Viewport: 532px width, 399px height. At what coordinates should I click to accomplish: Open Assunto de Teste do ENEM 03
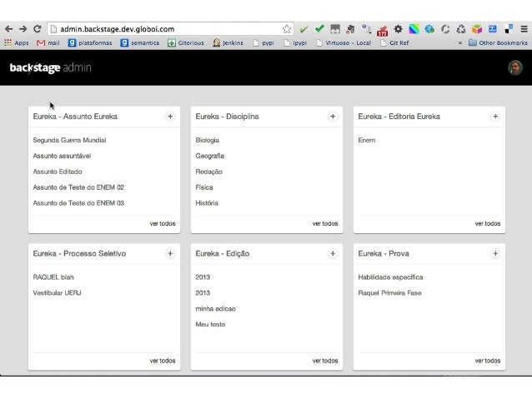point(78,203)
